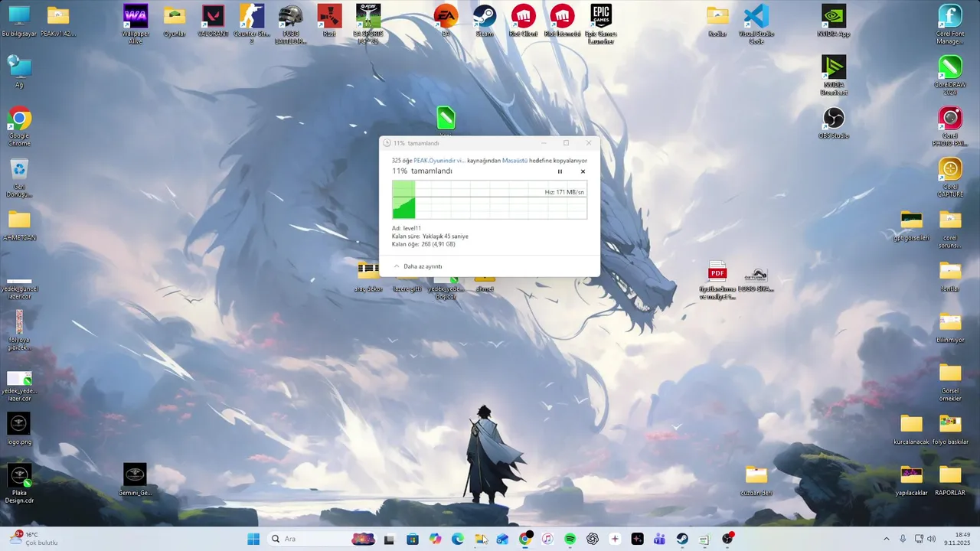Select the 'yapılacaklar' folder
Image resolution: width=980 pixels, height=551 pixels.
click(x=911, y=480)
